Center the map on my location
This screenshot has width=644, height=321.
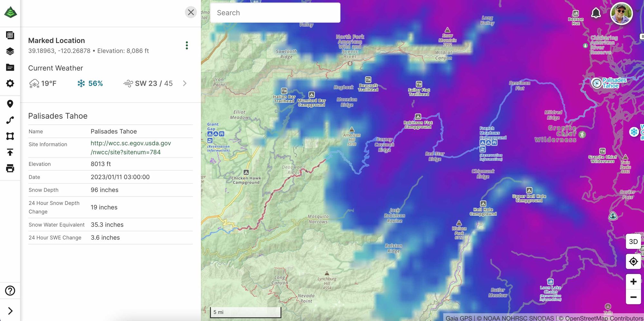pyautogui.click(x=633, y=261)
